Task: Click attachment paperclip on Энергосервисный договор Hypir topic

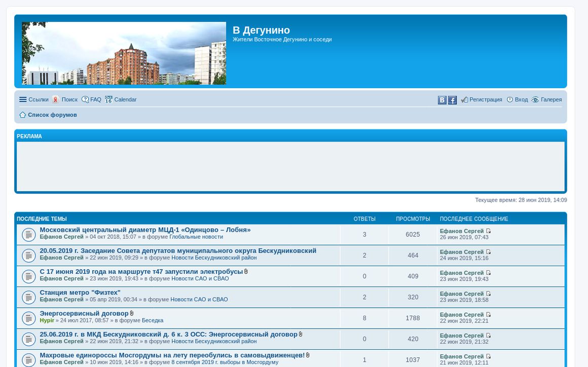Action: [x=132, y=313]
